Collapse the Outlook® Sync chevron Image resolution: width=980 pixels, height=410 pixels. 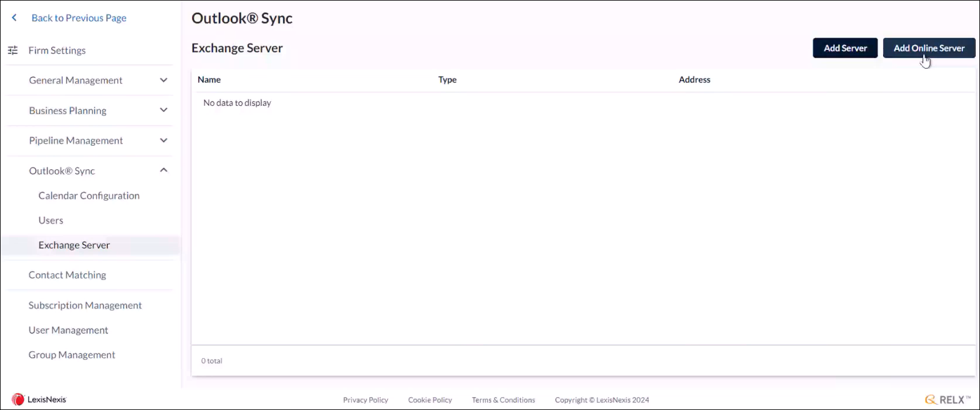[164, 170]
